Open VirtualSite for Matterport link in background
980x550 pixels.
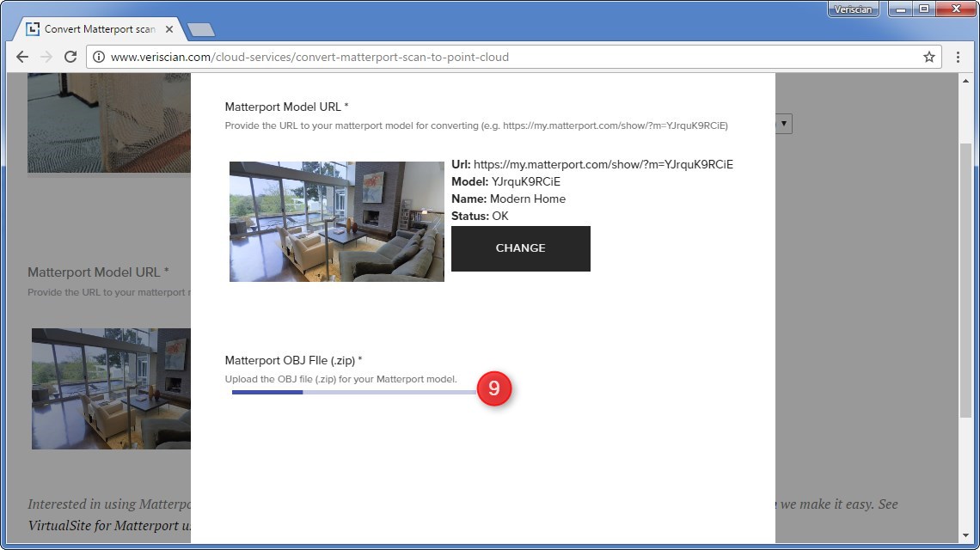pyautogui.click(x=109, y=526)
